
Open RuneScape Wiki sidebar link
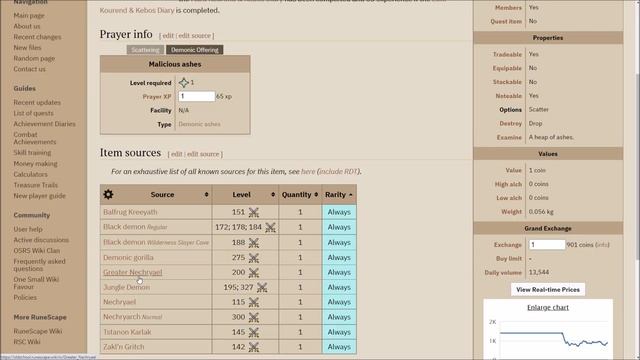[38, 331]
